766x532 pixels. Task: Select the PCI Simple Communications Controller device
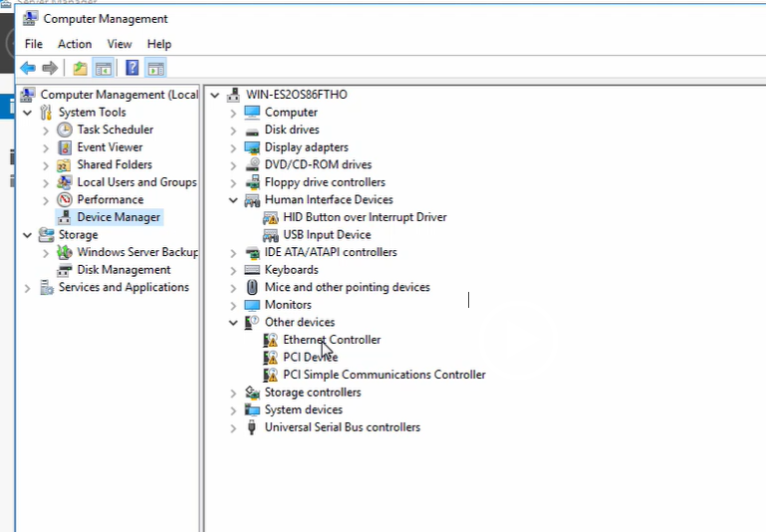(384, 375)
